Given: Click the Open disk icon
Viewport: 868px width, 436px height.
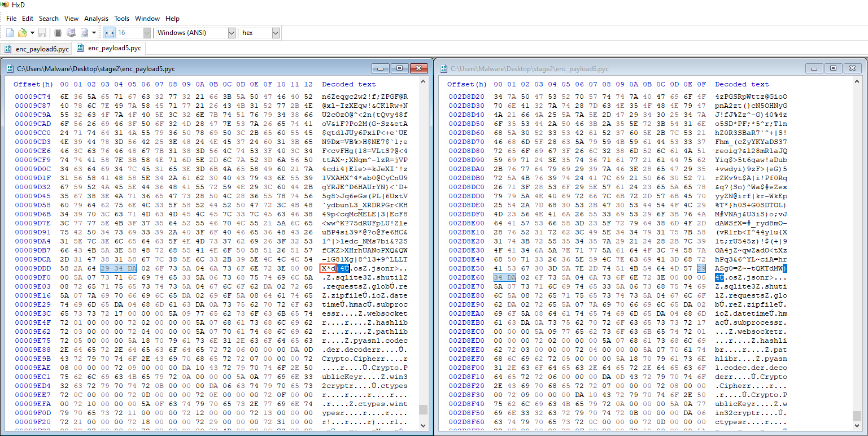Looking at the screenshot, I should pyautogui.click(x=71, y=33).
